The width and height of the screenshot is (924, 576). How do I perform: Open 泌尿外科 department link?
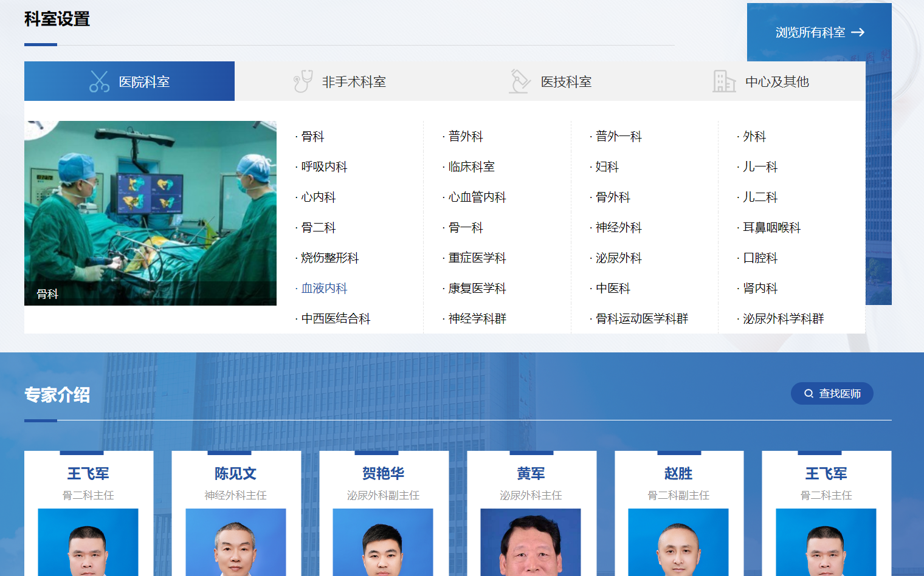[x=619, y=258]
